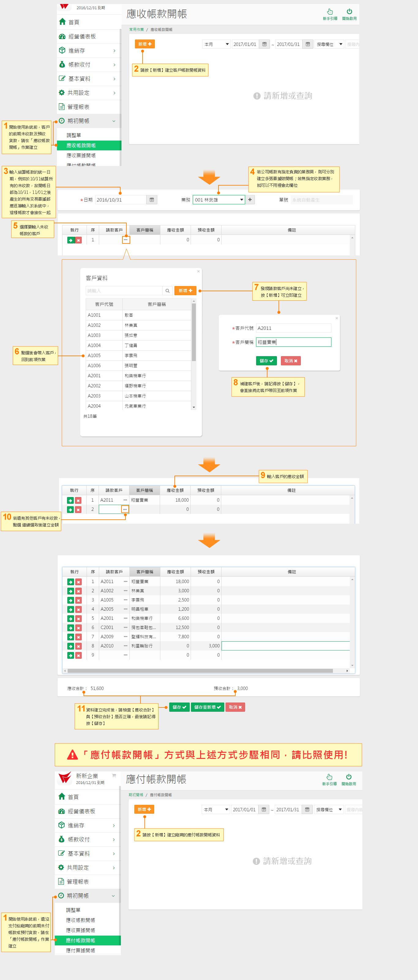Open the 本月 period dropdown
Viewport: 418px width, 980px height.
click(x=216, y=44)
